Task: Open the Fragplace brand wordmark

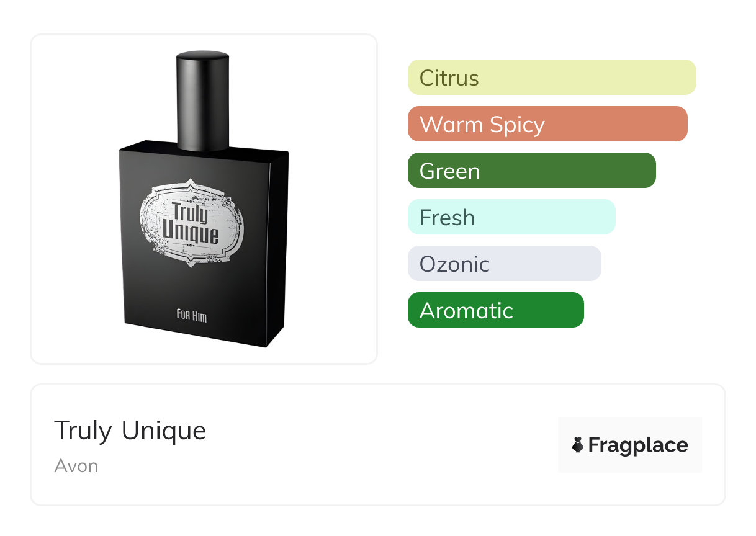Action: [638, 445]
